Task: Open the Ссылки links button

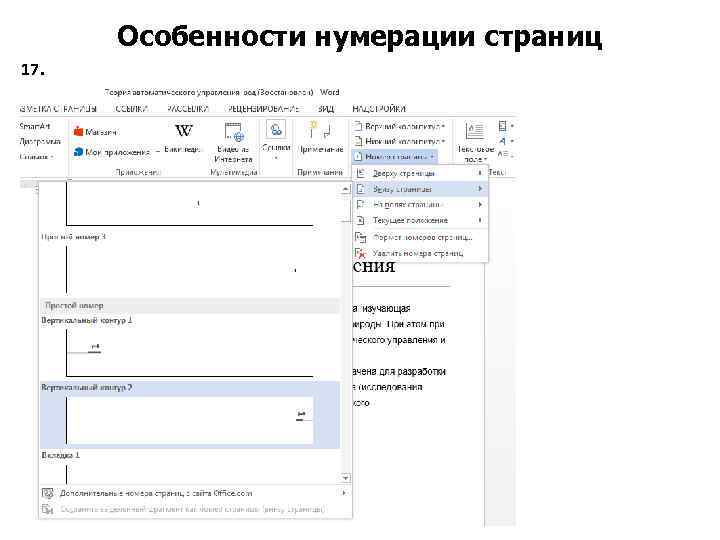Action: [276, 140]
